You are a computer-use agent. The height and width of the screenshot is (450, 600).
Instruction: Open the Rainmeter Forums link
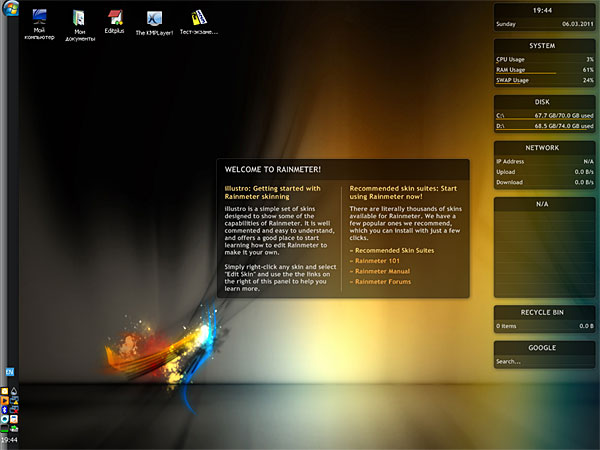pos(383,282)
